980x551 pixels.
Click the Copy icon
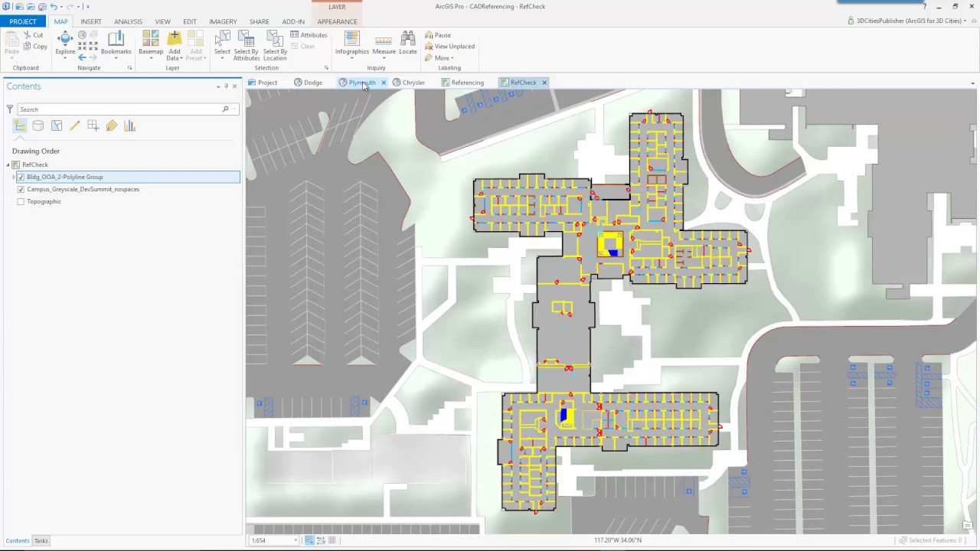tap(28, 46)
